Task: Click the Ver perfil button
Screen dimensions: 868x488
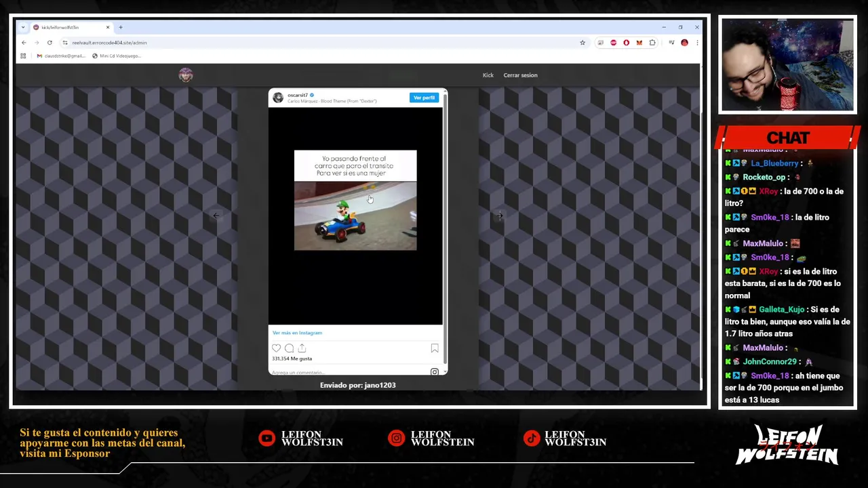Action: pyautogui.click(x=424, y=98)
